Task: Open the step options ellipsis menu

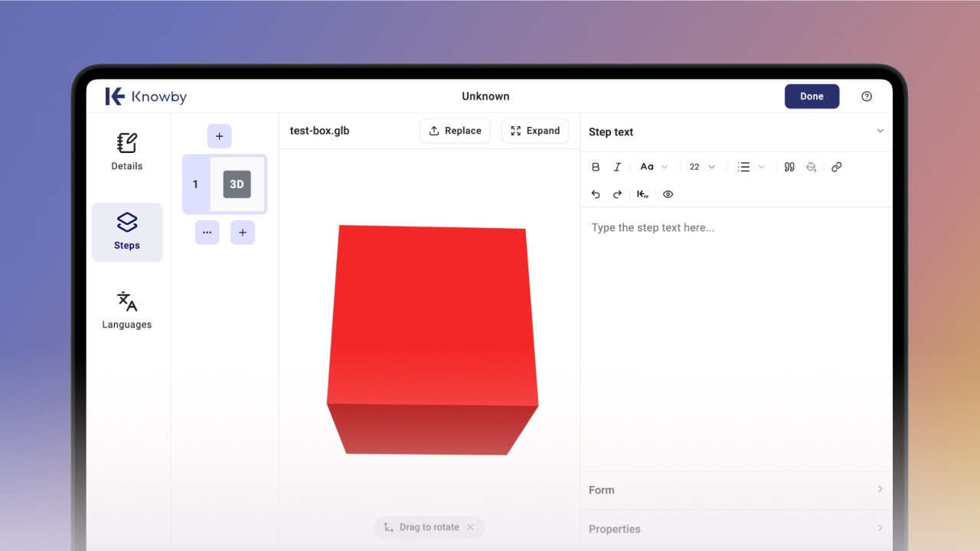Action: (207, 233)
